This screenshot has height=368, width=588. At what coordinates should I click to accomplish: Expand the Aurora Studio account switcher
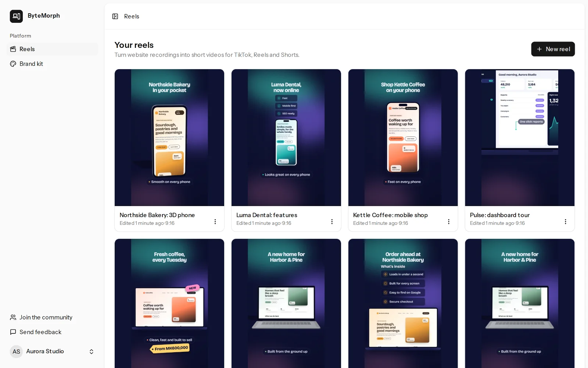pos(92,351)
